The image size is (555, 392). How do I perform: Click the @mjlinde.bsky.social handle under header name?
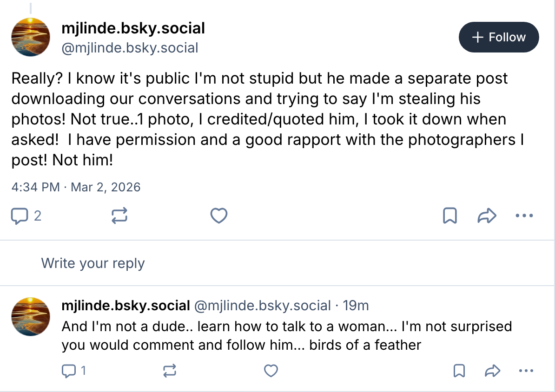pos(130,48)
